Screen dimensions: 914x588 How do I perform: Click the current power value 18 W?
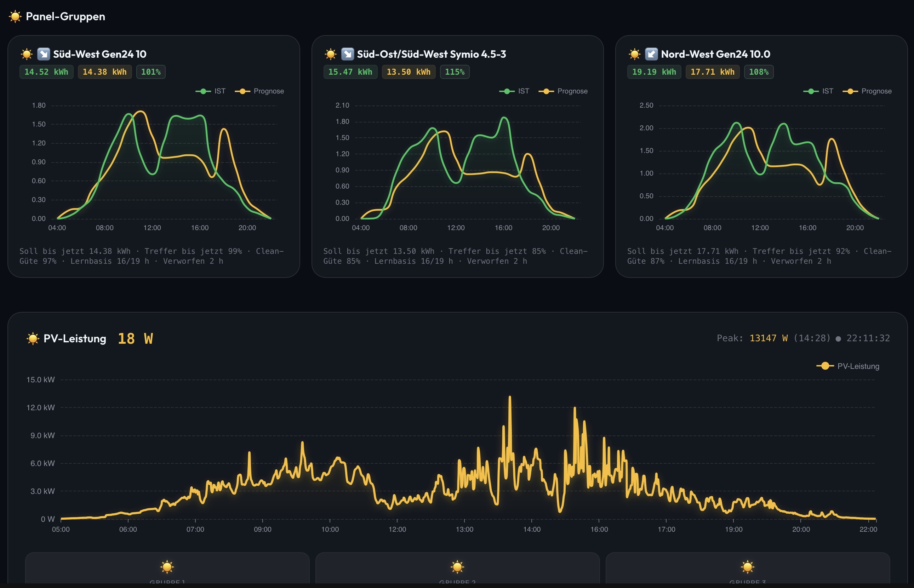[135, 339]
